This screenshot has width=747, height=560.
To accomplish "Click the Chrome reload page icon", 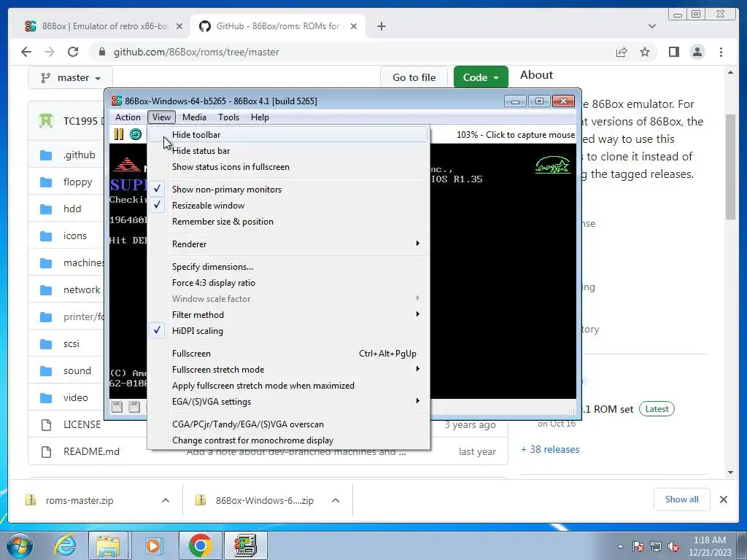I will point(73,52).
